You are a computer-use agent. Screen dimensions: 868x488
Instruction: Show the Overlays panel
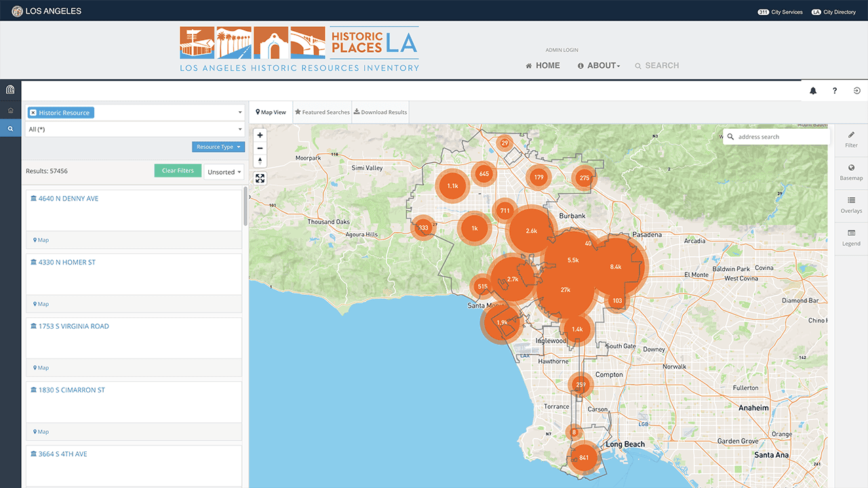tap(851, 205)
